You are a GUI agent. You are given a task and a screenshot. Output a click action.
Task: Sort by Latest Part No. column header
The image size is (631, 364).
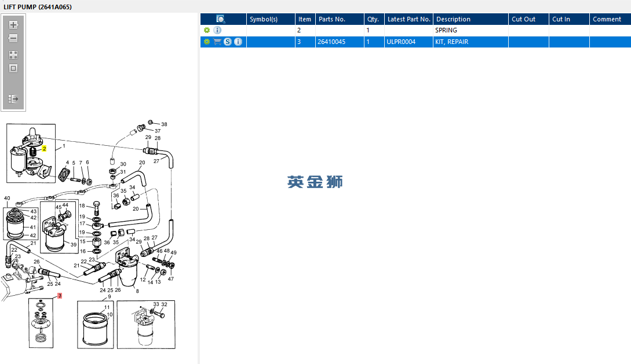[408, 19]
